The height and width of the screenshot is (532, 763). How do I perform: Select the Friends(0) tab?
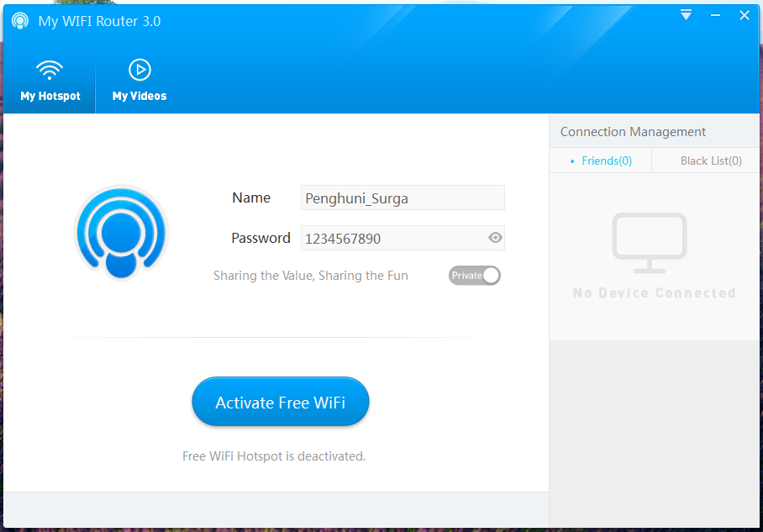601,161
